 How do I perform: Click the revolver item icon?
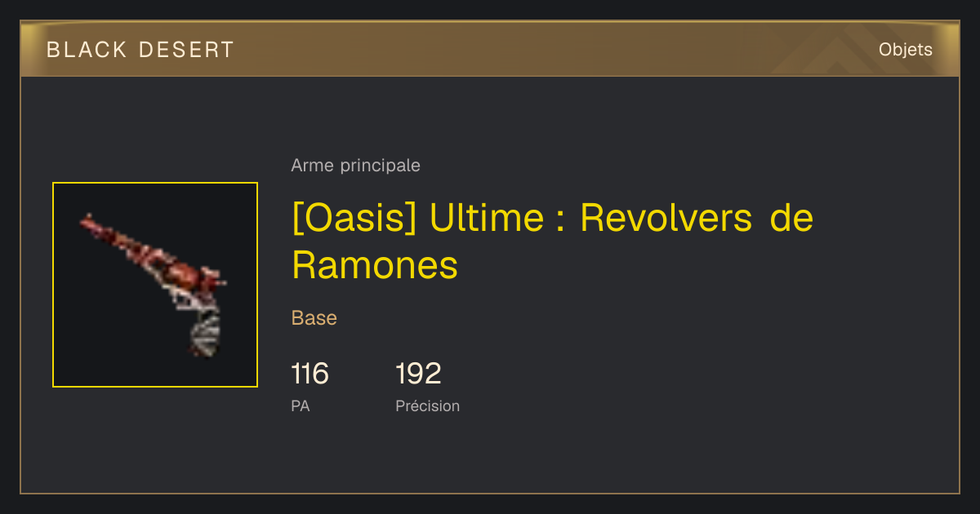tap(155, 285)
